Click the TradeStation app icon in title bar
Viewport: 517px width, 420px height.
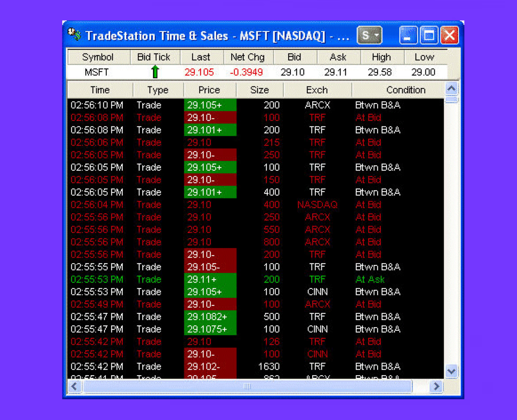coord(74,35)
